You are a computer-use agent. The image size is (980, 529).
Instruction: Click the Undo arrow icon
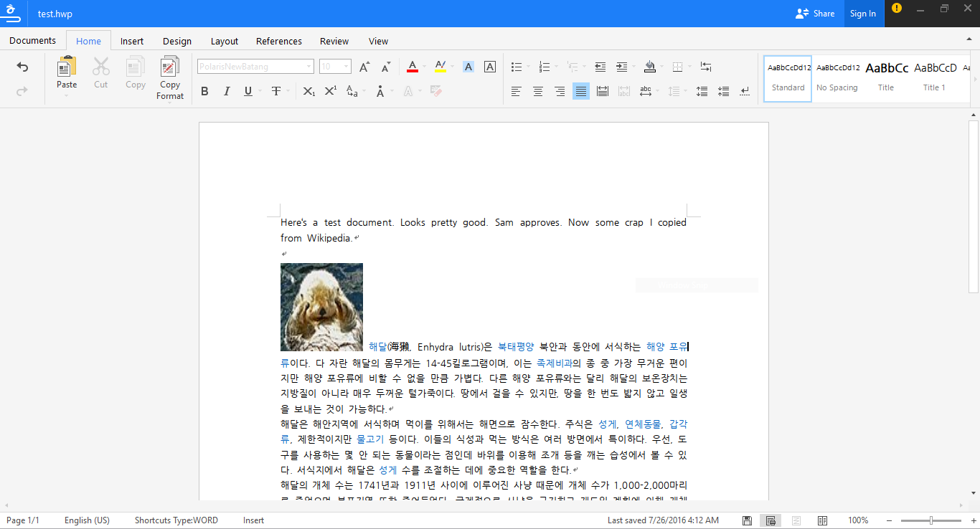pos(22,67)
